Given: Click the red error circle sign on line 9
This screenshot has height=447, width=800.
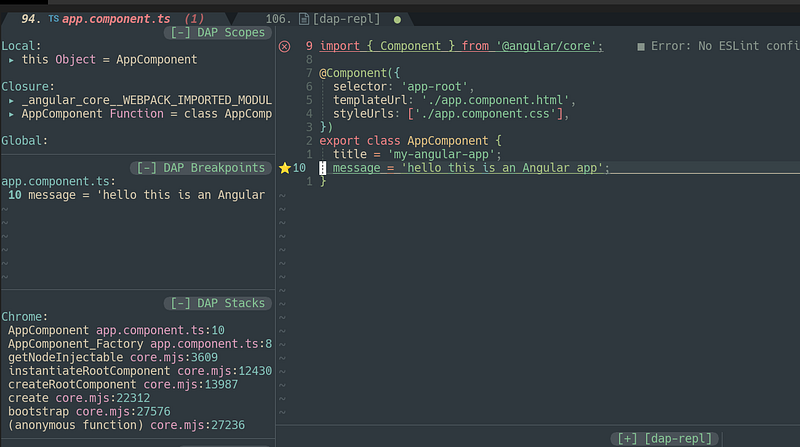Looking at the screenshot, I should coord(284,46).
